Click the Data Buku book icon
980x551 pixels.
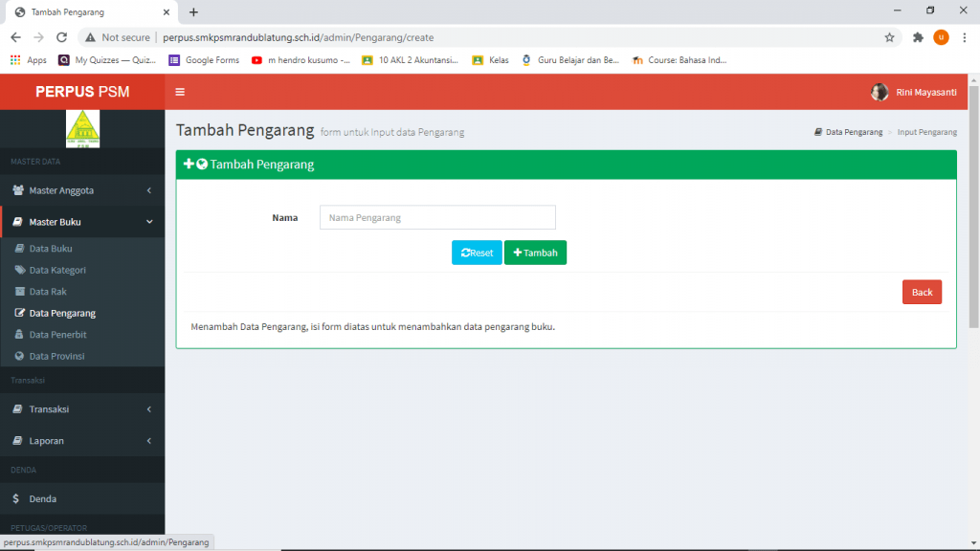click(x=19, y=248)
